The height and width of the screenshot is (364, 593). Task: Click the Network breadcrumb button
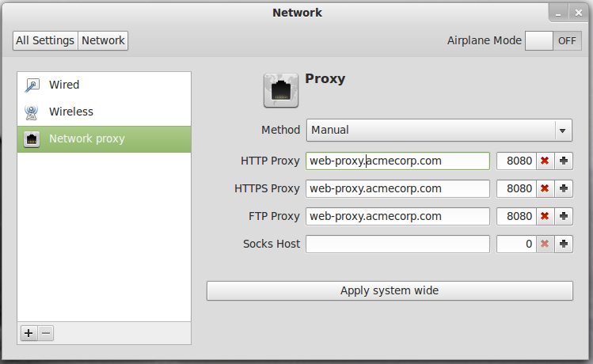[103, 40]
